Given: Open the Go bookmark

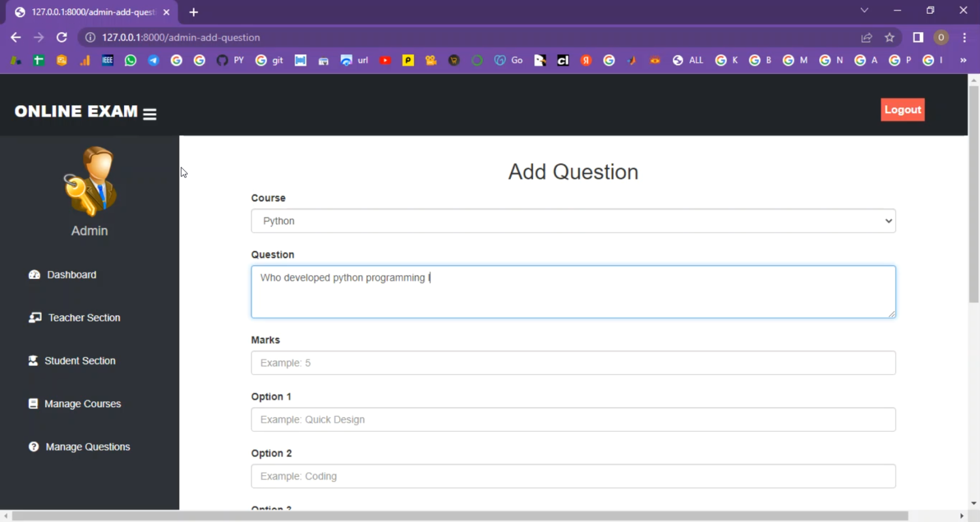Looking at the screenshot, I should (508, 60).
